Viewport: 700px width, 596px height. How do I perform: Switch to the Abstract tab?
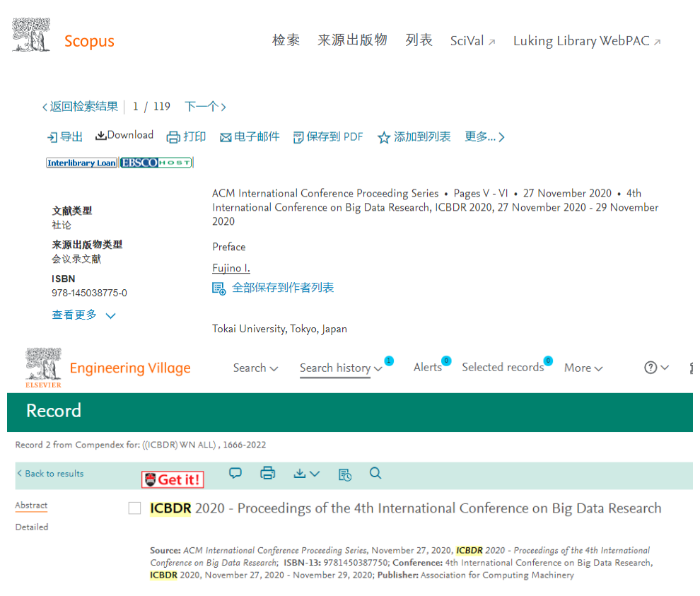coord(31,506)
